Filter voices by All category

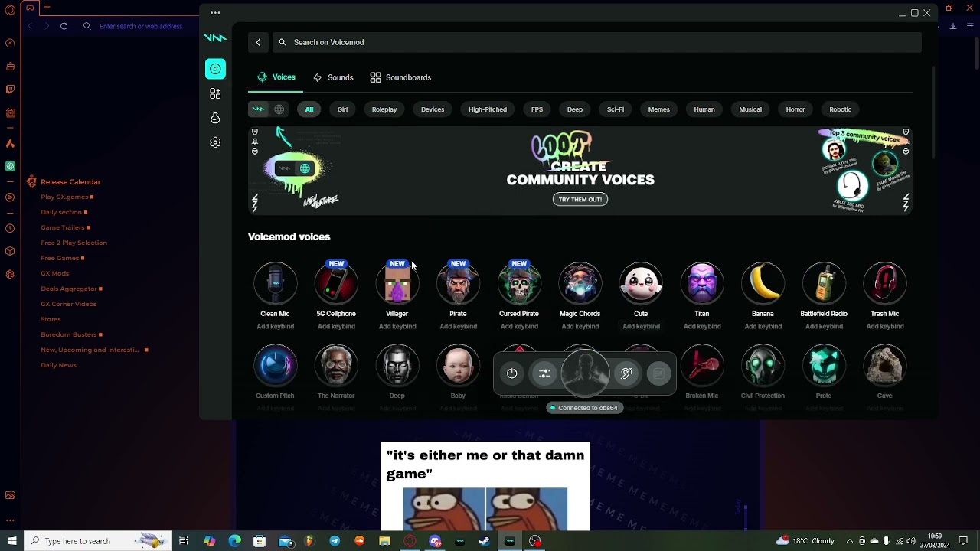309,109
